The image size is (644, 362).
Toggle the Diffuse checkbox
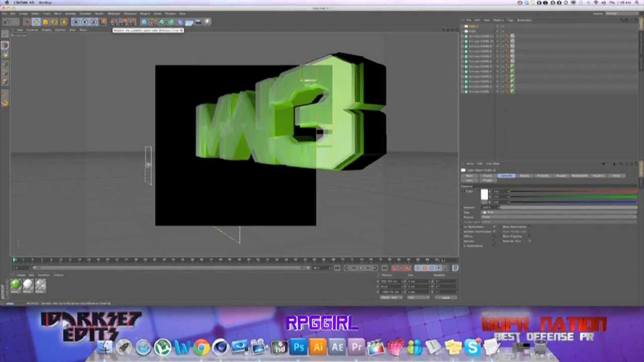[494, 236]
